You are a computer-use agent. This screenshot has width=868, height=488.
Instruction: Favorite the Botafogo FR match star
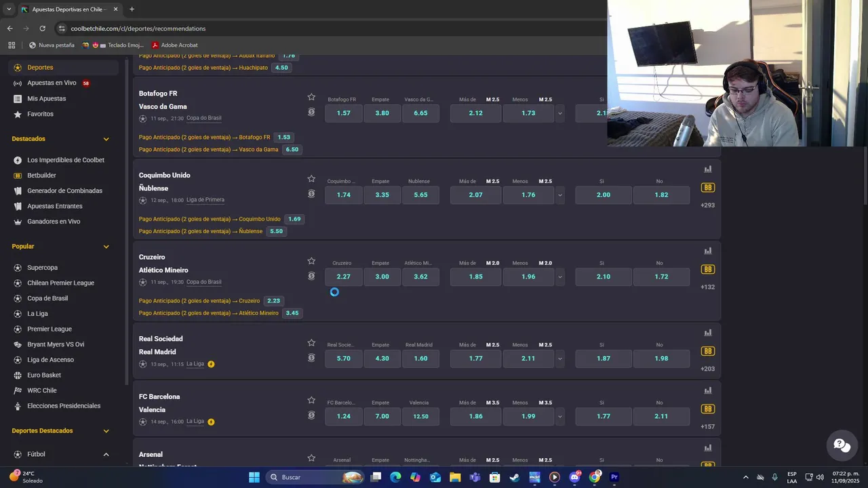(x=311, y=97)
